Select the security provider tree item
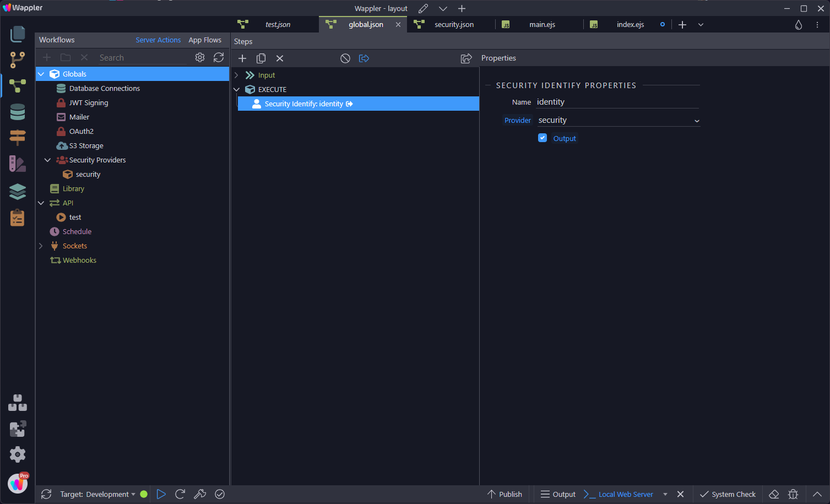This screenshot has width=830, height=504. [88, 174]
